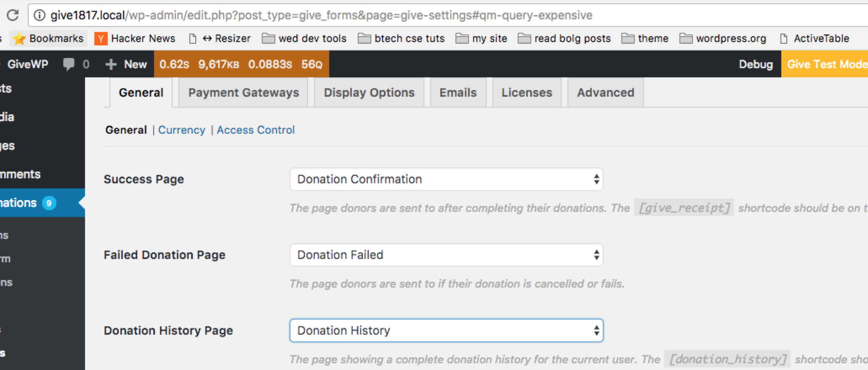
Task: Switch to the Emails tab
Action: click(458, 92)
